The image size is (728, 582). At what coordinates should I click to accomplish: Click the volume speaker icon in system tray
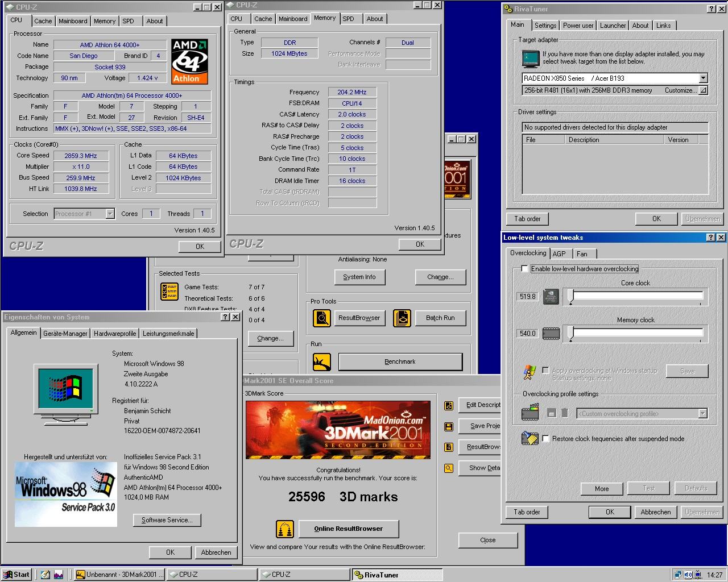688,575
